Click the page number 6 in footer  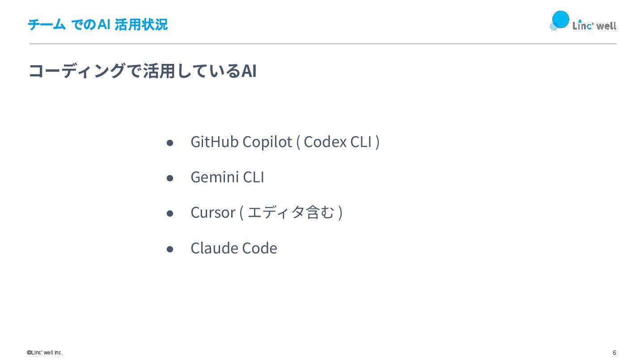(x=614, y=353)
